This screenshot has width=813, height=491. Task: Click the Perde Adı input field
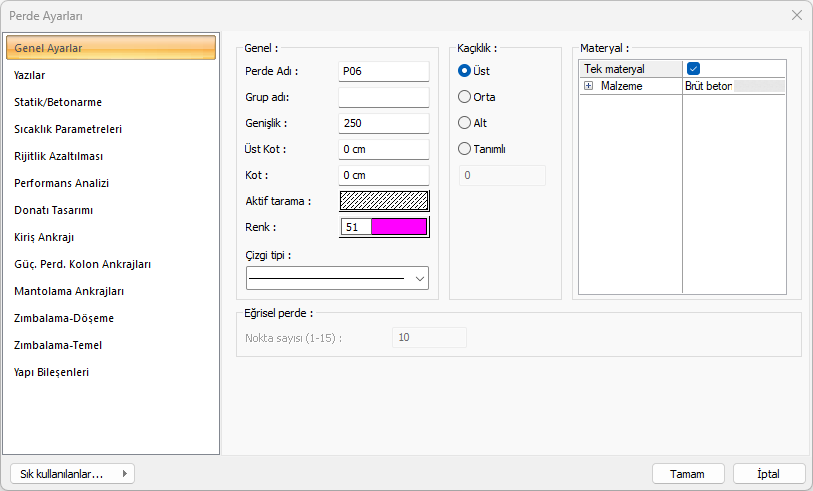pos(383,71)
